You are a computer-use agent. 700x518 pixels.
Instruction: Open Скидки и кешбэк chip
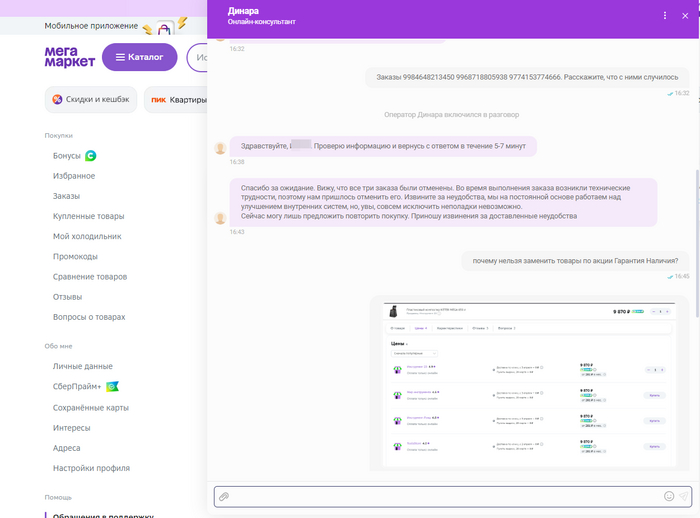point(91,100)
